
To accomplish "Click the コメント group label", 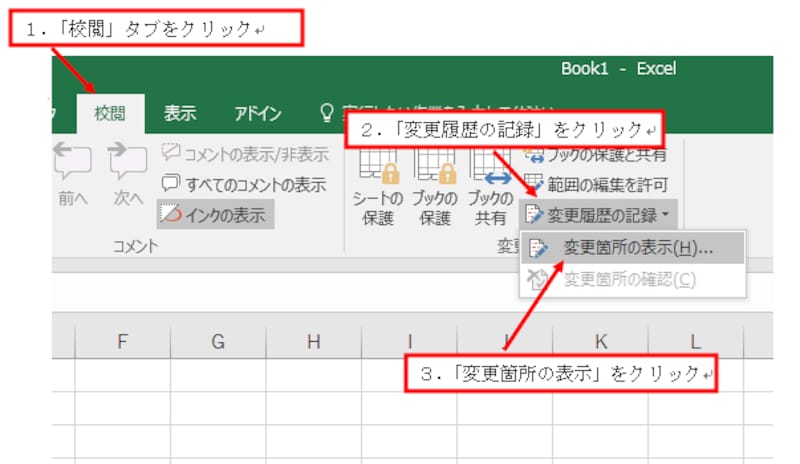I will 135,247.
